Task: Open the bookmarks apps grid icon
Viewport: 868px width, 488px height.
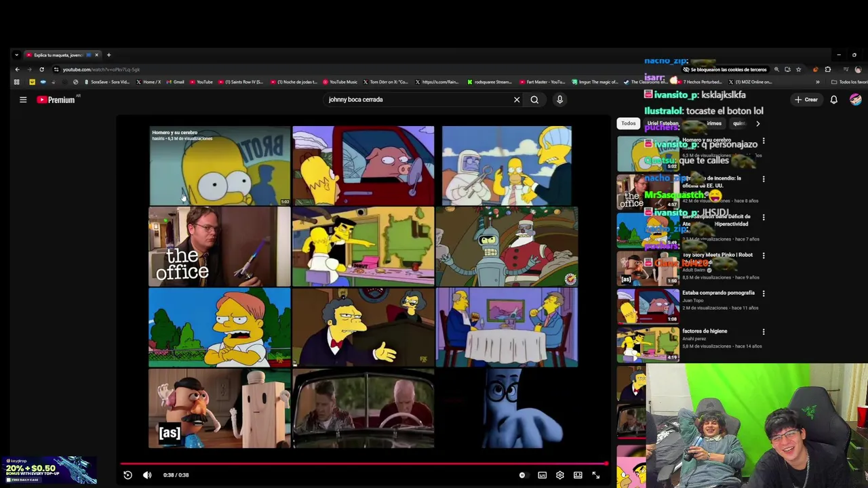Action: [17, 82]
